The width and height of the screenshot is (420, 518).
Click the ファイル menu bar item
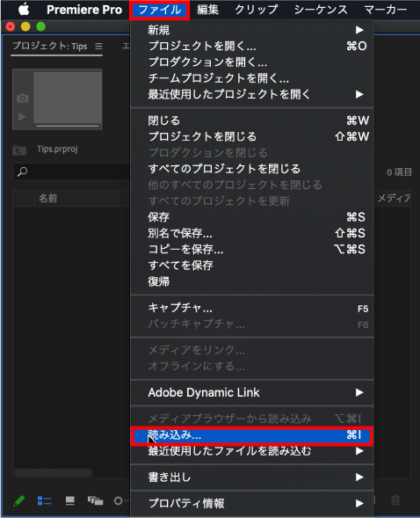pyautogui.click(x=160, y=10)
